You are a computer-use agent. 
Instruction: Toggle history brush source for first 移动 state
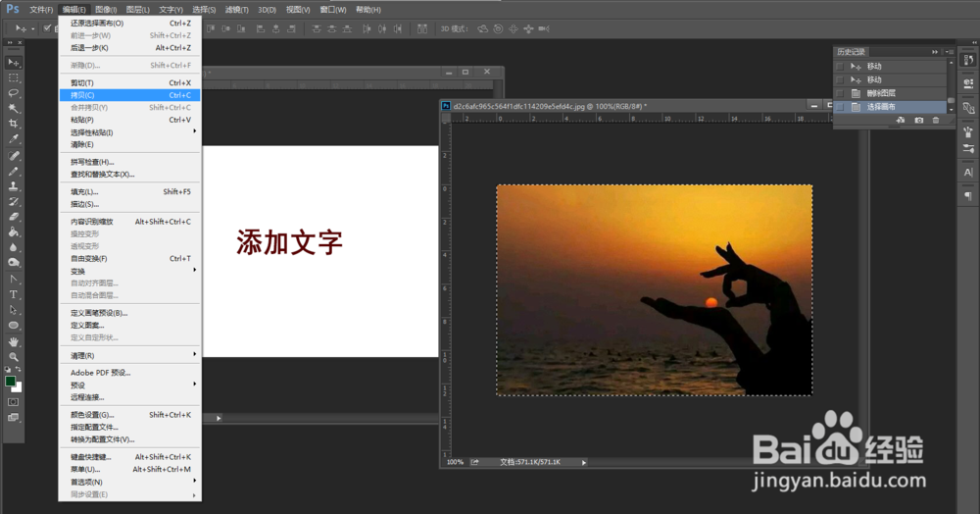tap(840, 67)
